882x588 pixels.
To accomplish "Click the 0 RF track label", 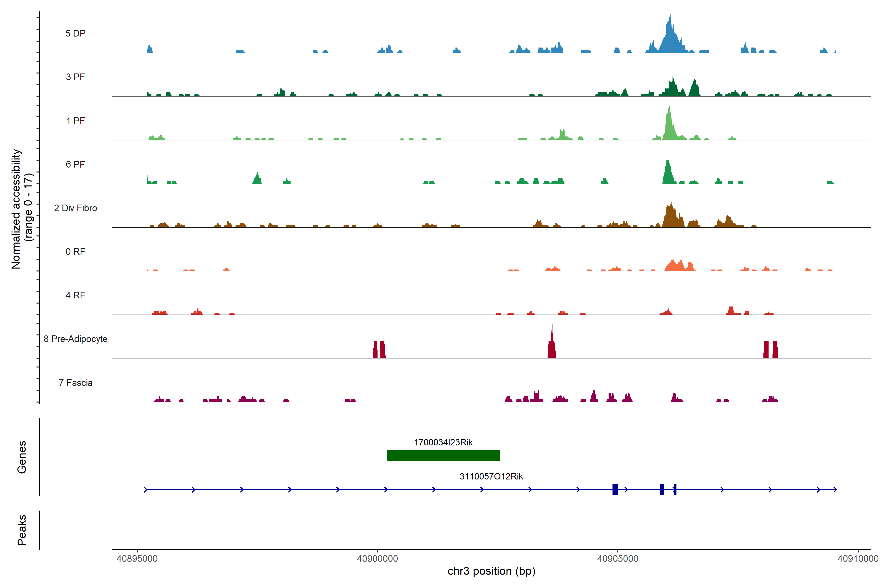I will pos(75,252).
